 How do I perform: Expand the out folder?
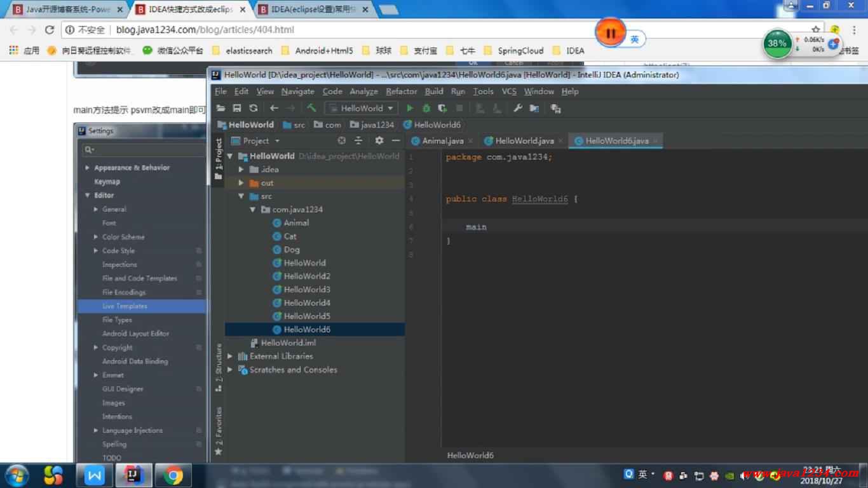coord(241,183)
